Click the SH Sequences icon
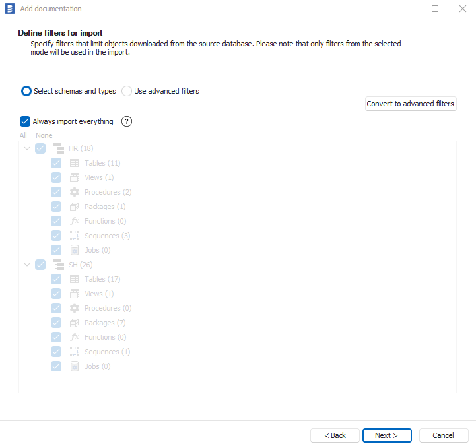476x448 pixels. (x=75, y=352)
